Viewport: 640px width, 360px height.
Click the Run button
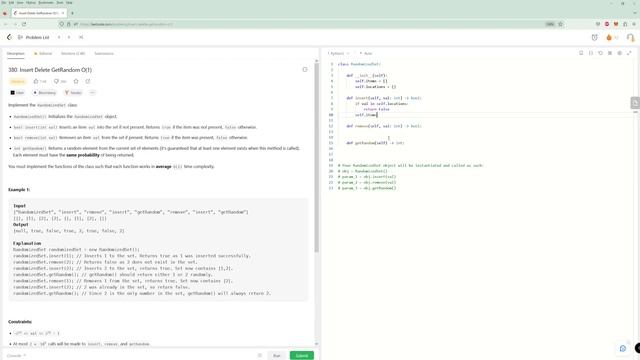pos(277,356)
